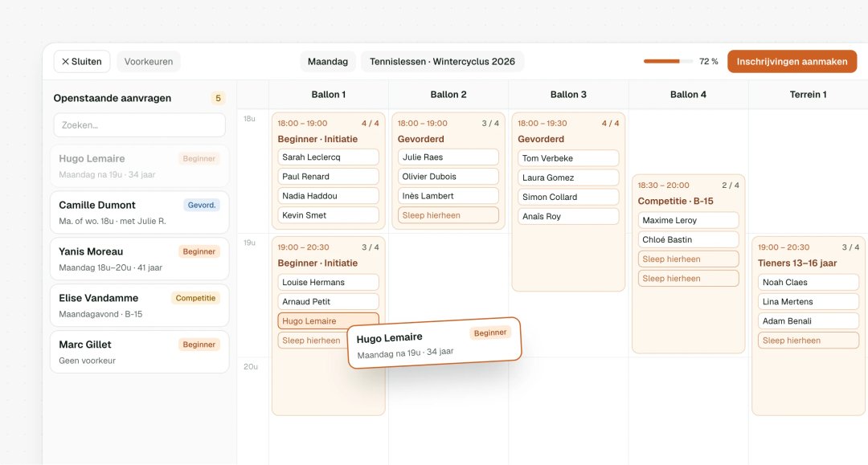Click the Competitie tag on Elise Vandamme

(195, 298)
